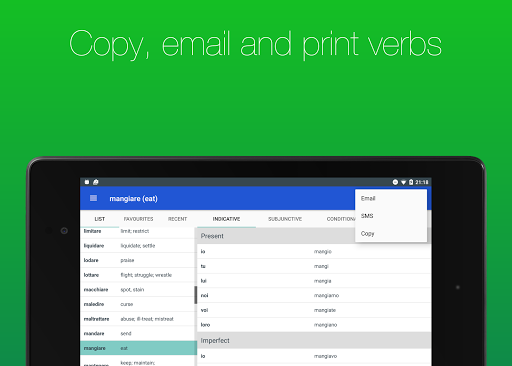This screenshot has height=366, width=512.
Task: Select the verb mandare in the list
Action: coord(137,333)
